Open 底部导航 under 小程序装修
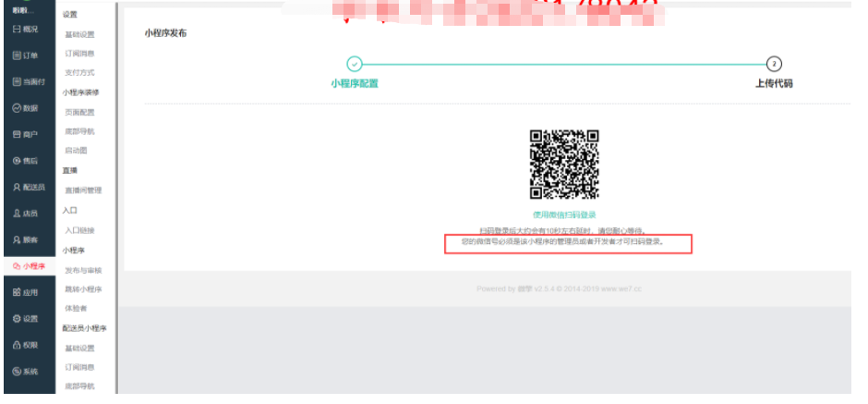 79,131
